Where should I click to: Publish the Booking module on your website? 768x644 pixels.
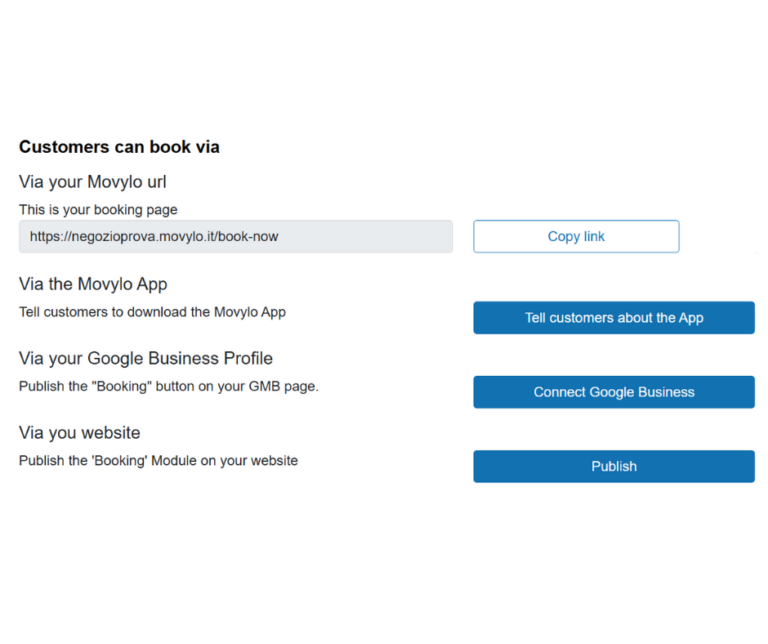614,466
